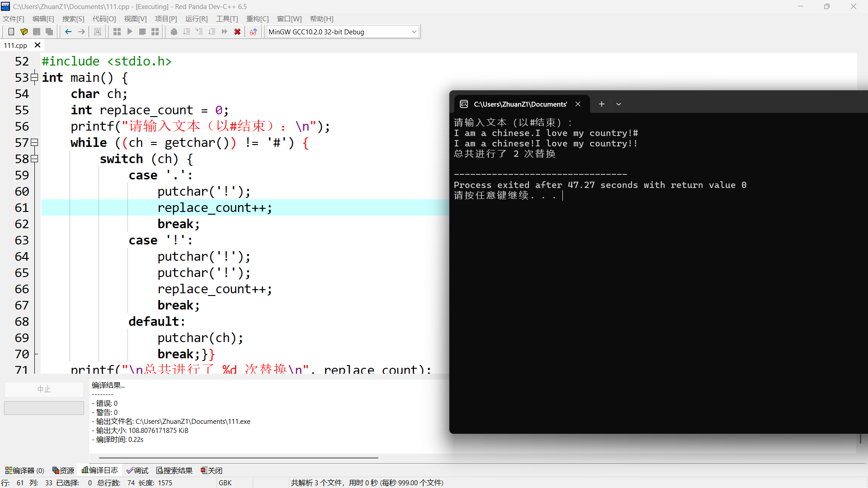The width and height of the screenshot is (868, 488).
Task: Click the Forward navigation arrow icon
Action: pyautogui.click(x=81, y=32)
